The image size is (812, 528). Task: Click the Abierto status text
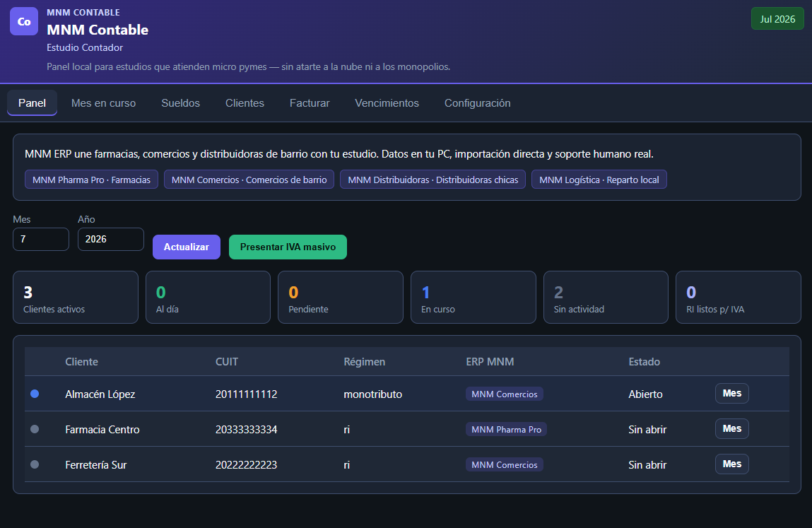click(x=645, y=394)
